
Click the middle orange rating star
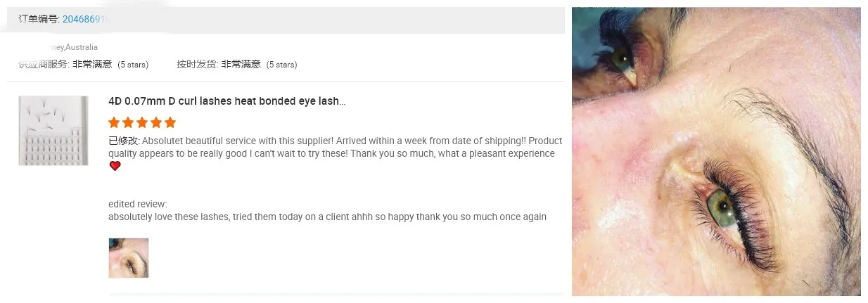pyautogui.click(x=141, y=122)
